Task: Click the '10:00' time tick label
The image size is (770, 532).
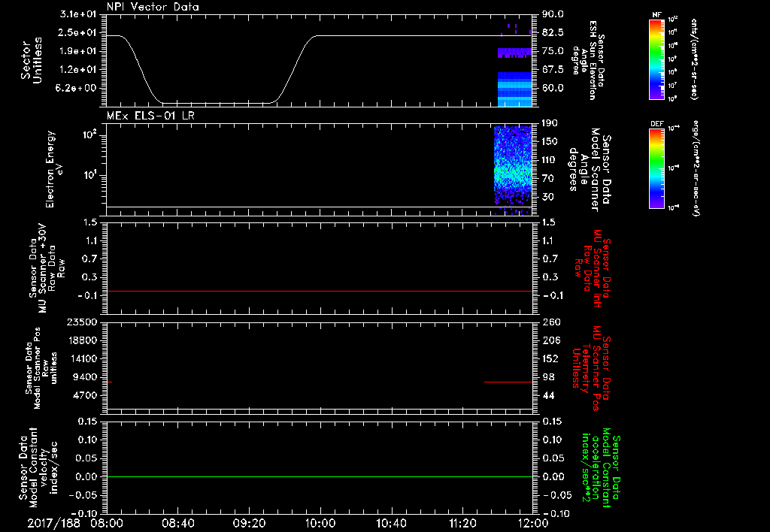Action: (x=320, y=523)
